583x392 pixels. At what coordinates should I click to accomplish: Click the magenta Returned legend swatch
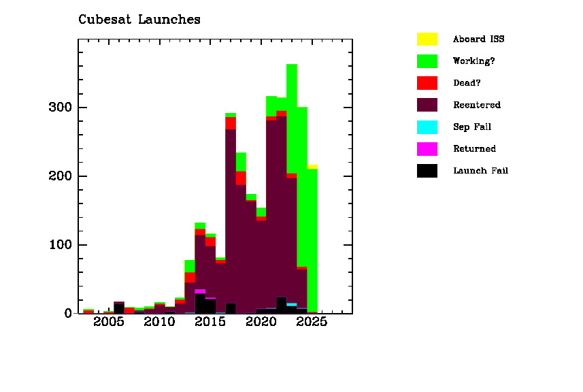pyautogui.click(x=427, y=148)
